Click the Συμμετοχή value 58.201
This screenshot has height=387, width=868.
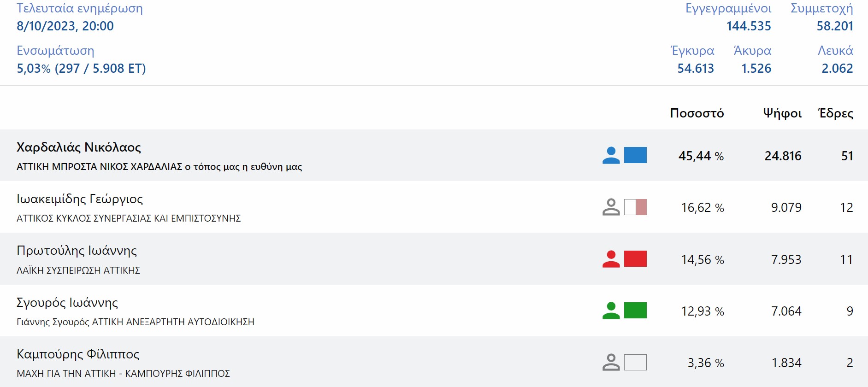coord(834,26)
